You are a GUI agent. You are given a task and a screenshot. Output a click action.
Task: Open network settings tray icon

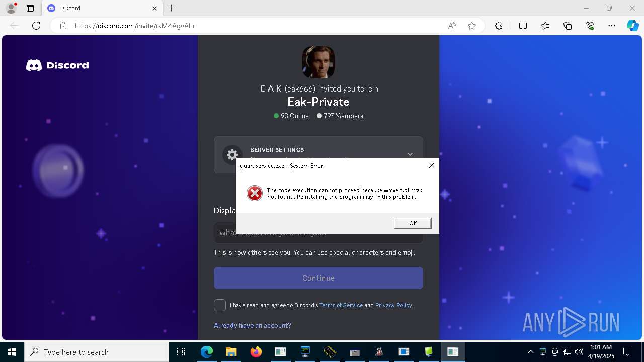click(x=567, y=352)
